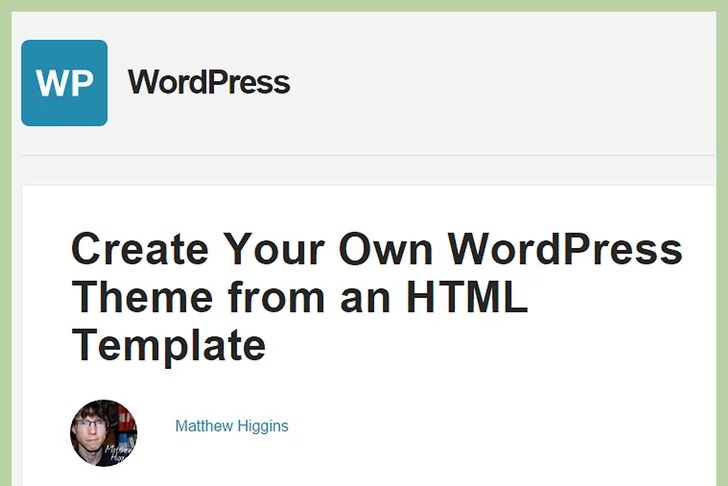Open the WordPress site name link
728x486 pixels.
pos(208,82)
